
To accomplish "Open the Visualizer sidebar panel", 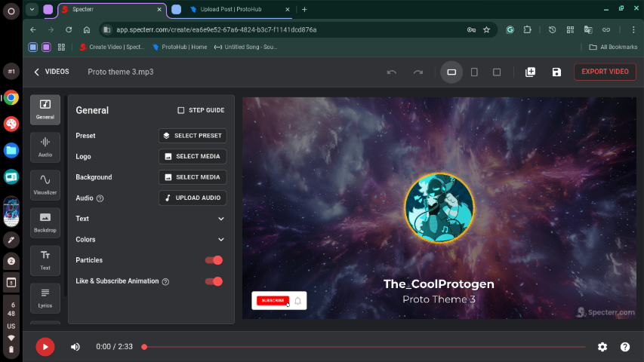I will [45, 184].
